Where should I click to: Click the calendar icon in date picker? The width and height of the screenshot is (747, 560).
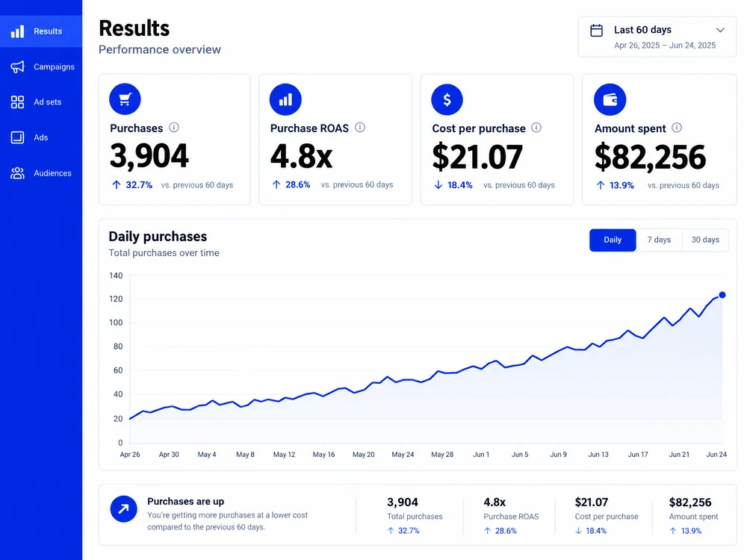click(x=596, y=31)
